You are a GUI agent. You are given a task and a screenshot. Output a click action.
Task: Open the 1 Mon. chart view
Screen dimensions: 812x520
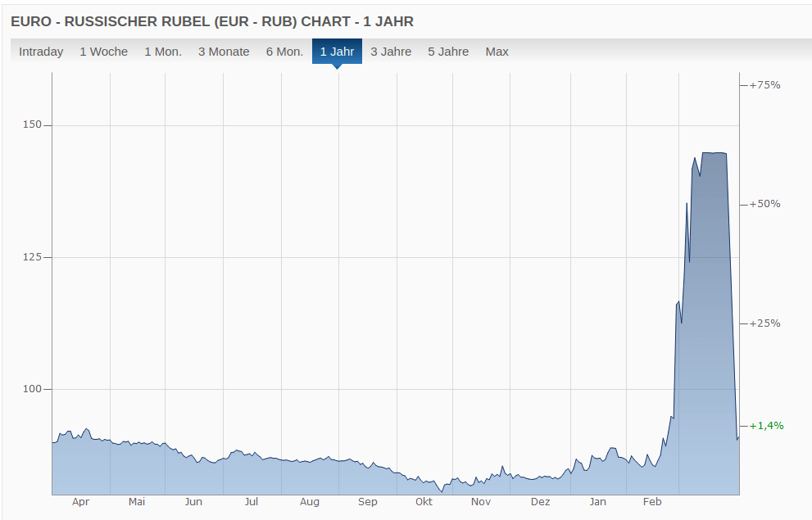pyautogui.click(x=163, y=52)
